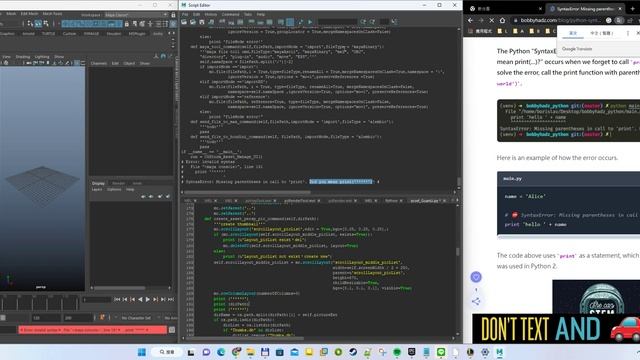Click the browser Back arrow
The height and width of the screenshot is (360, 640).
(471, 20)
